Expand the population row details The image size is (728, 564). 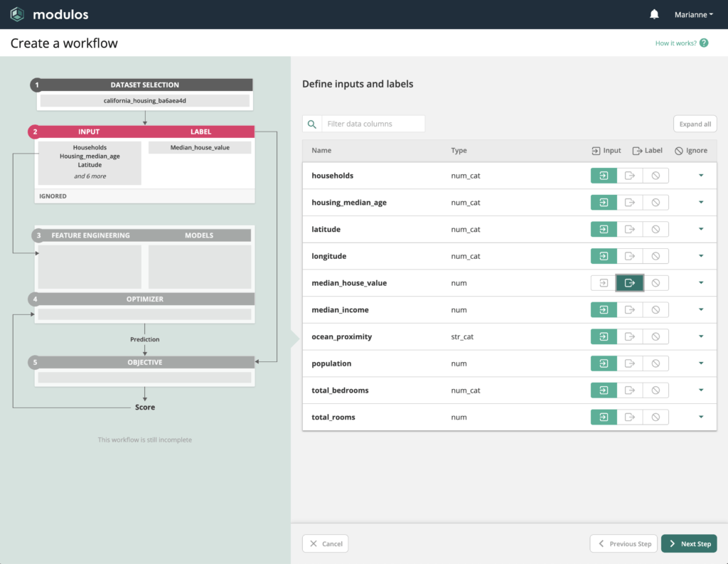(x=701, y=363)
